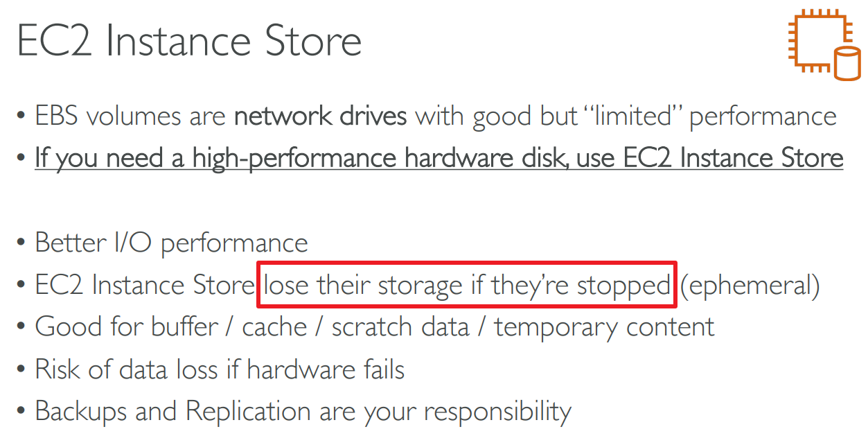Screen dimensions: 868x436
Task: Click the "scratch data" phrase
Action: point(400,326)
